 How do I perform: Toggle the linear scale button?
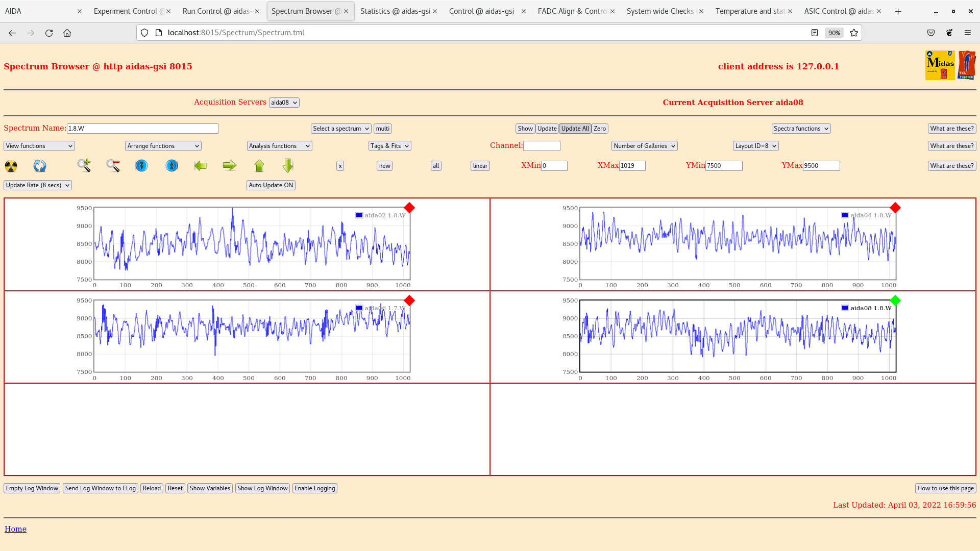pos(480,166)
